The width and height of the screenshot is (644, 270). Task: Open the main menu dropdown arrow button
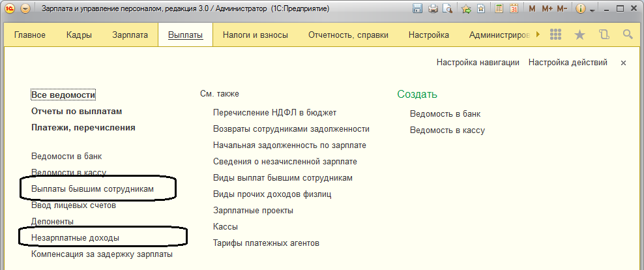tap(25, 8)
